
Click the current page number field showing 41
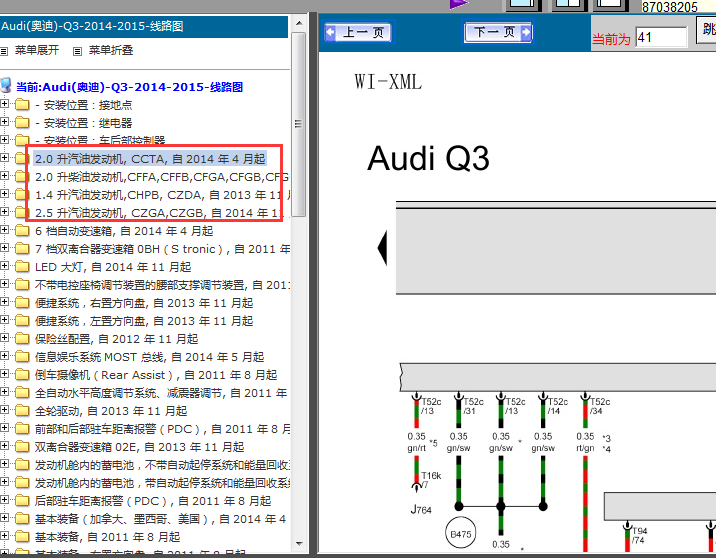pos(661,37)
